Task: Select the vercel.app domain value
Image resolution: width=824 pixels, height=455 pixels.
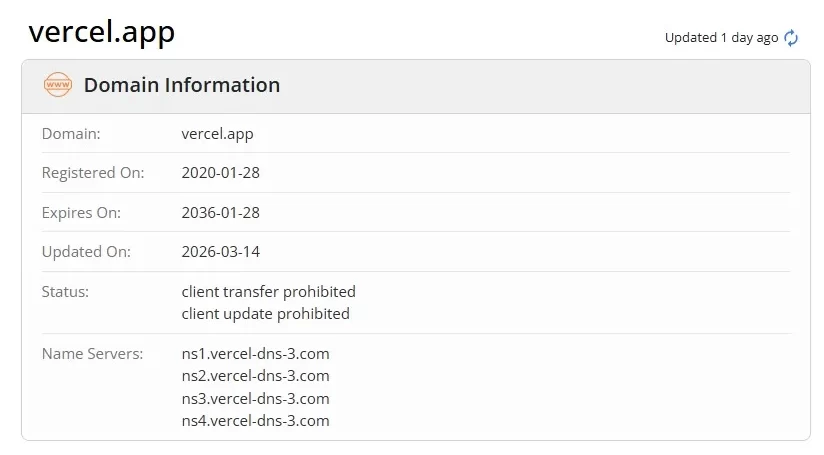Action: [217, 134]
